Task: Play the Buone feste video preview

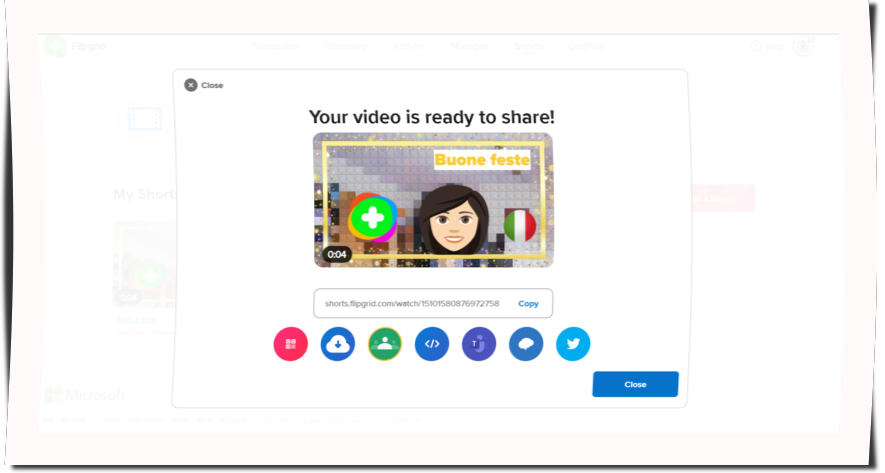Action: click(432, 200)
